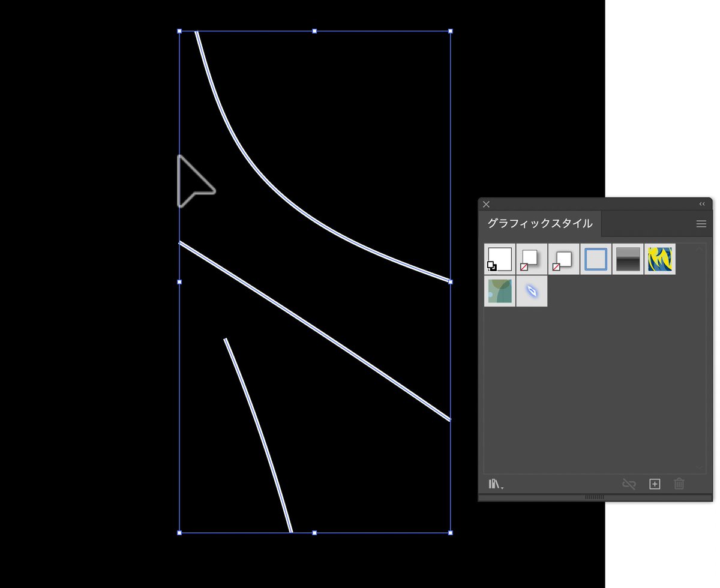Click the top-center bounding box handle

(314, 31)
